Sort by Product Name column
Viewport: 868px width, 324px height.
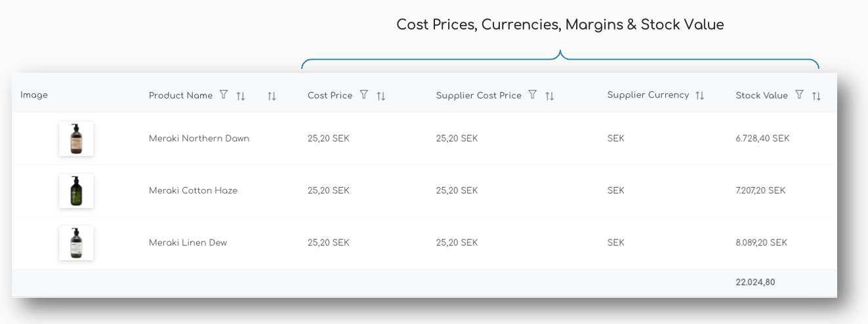click(241, 96)
